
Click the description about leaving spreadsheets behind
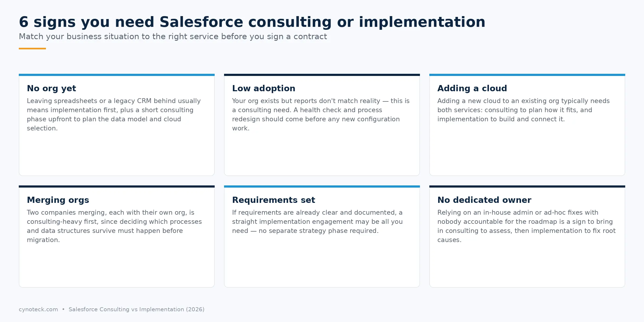pos(114,115)
